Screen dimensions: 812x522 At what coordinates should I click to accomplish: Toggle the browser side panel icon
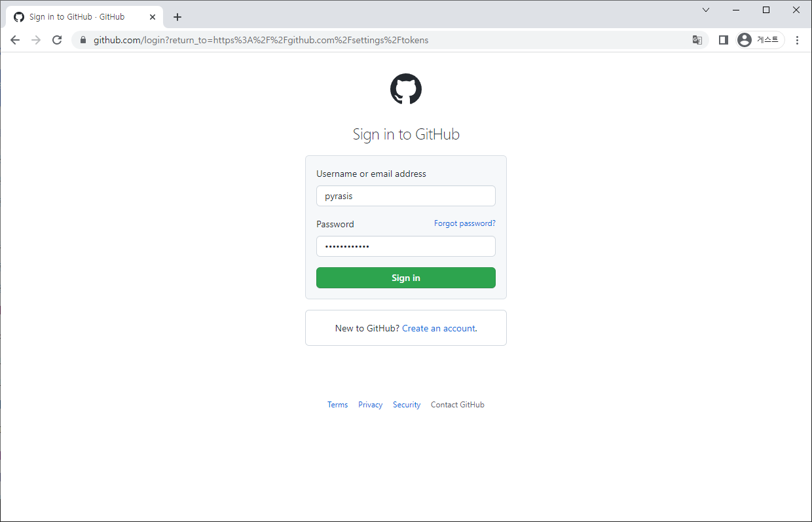(723, 40)
